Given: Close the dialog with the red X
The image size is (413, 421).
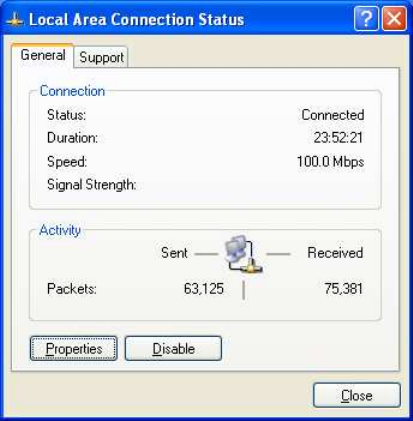Looking at the screenshot, I should point(394,19).
